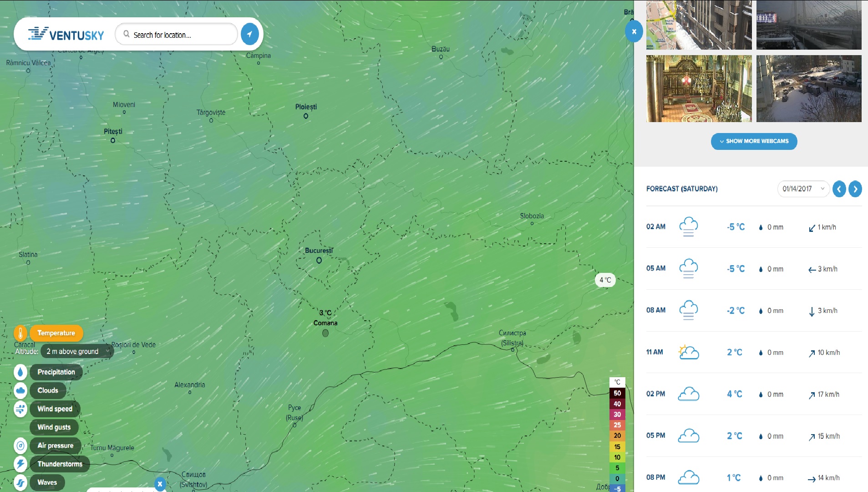The image size is (868, 492).
Task: Click the Search for location field
Action: coord(177,35)
